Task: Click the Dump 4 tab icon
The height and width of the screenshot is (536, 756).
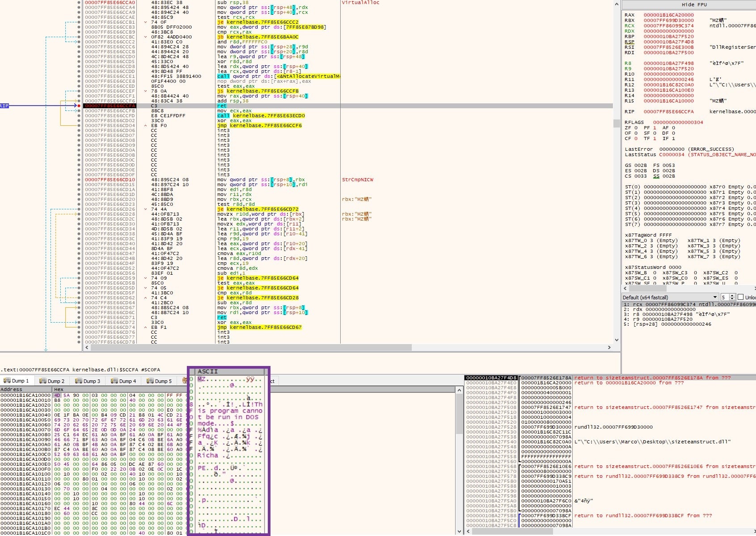Action: 114,381
